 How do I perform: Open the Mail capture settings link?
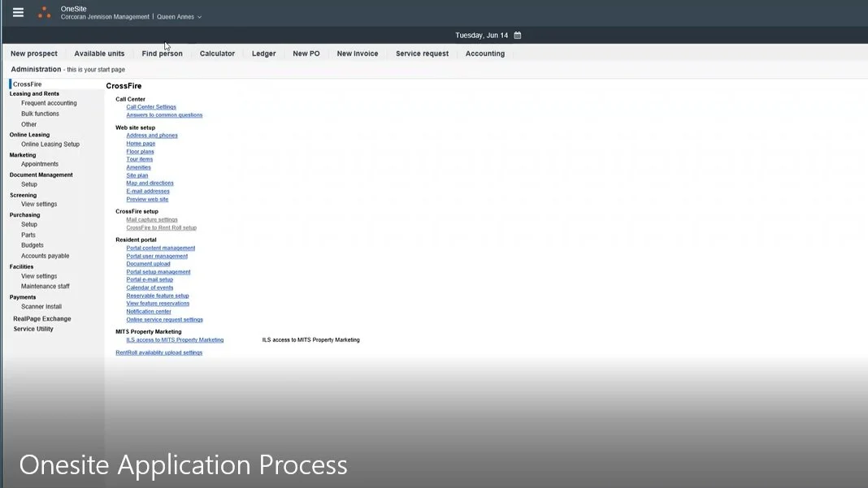[152, 220]
